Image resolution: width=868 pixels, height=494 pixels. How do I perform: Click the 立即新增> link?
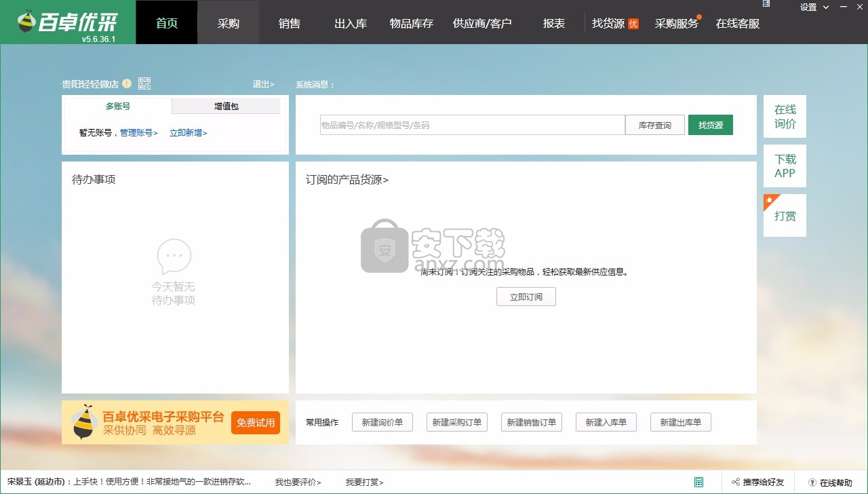pos(189,133)
